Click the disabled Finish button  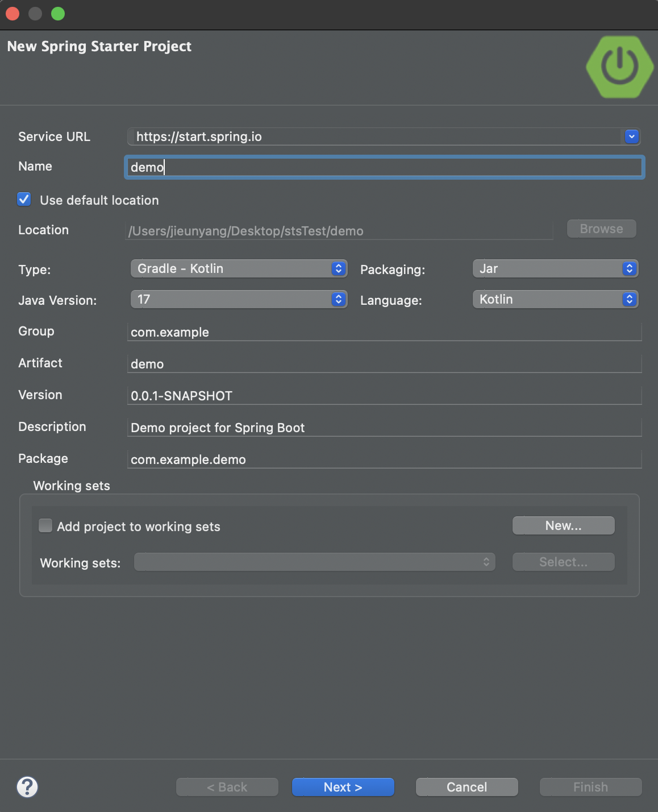coord(591,787)
